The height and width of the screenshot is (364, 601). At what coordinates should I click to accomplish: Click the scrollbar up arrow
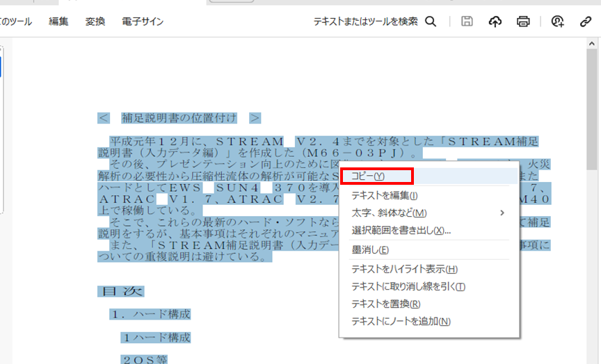591,44
